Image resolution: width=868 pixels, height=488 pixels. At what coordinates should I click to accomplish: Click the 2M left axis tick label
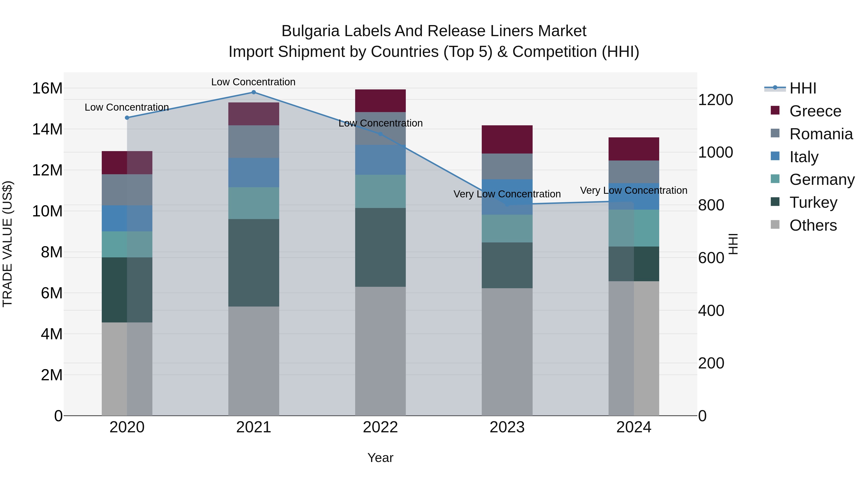coord(52,375)
